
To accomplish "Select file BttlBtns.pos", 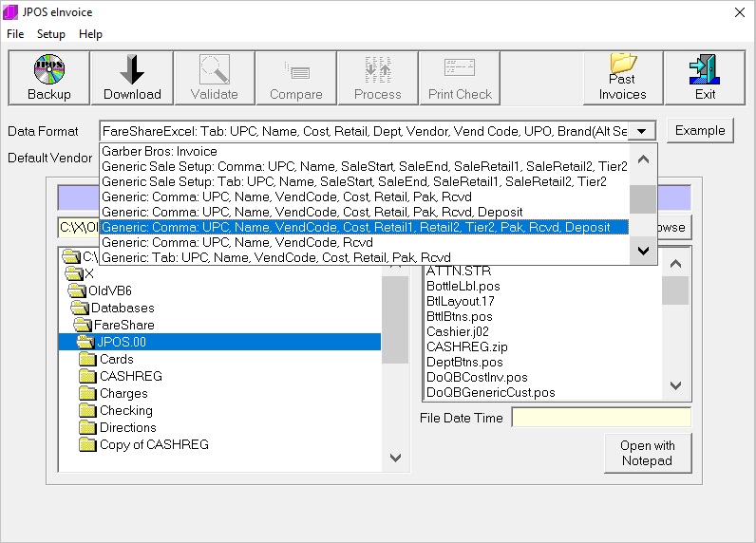I will (x=460, y=316).
